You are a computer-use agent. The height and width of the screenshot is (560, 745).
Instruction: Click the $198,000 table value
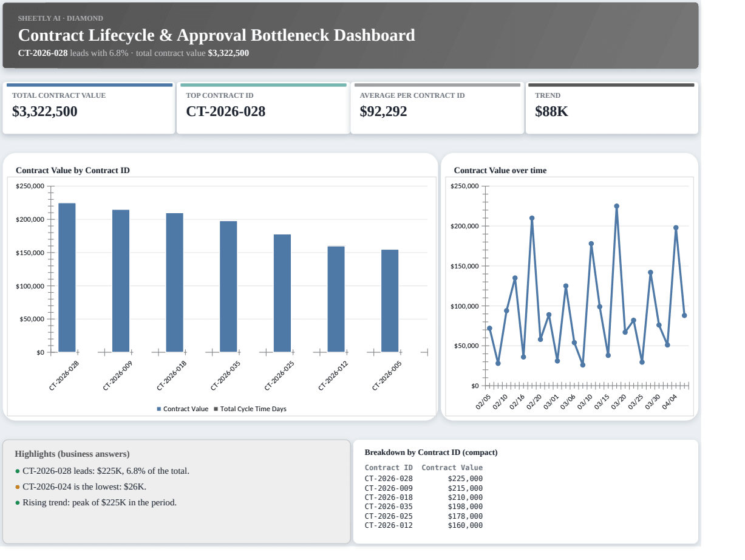(x=466, y=507)
